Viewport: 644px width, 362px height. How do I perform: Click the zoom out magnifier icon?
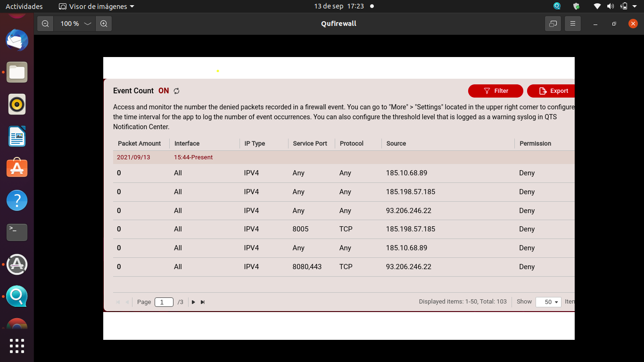pyautogui.click(x=45, y=24)
